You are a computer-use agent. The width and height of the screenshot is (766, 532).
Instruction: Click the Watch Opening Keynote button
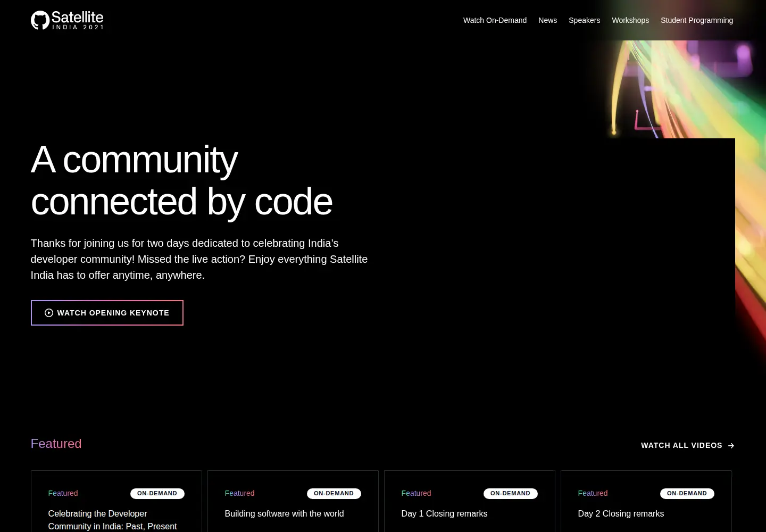[107, 313]
